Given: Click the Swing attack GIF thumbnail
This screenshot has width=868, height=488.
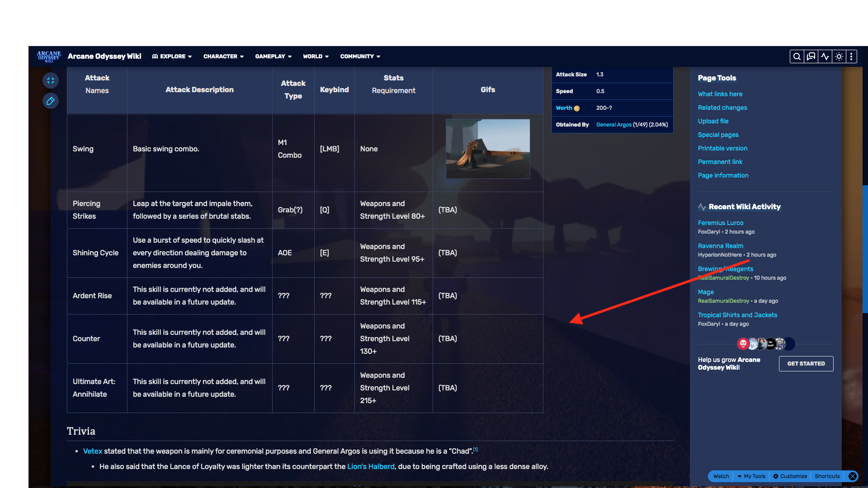Looking at the screenshot, I should click(x=488, y=148).
